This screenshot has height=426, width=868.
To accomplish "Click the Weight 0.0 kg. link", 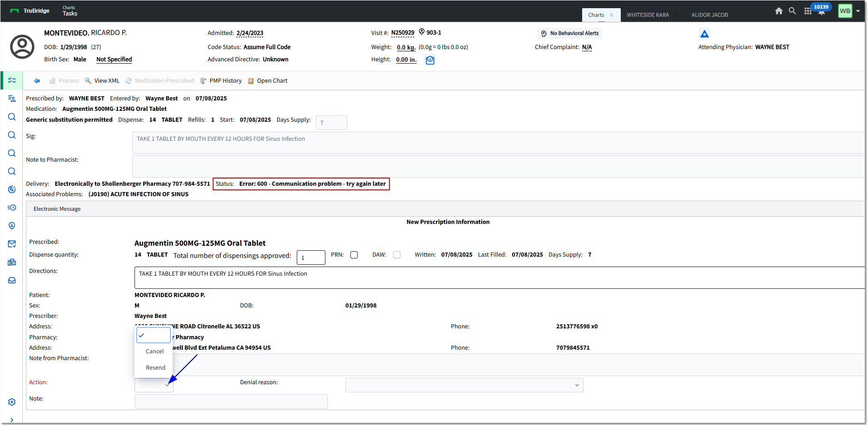I will 406,47.
